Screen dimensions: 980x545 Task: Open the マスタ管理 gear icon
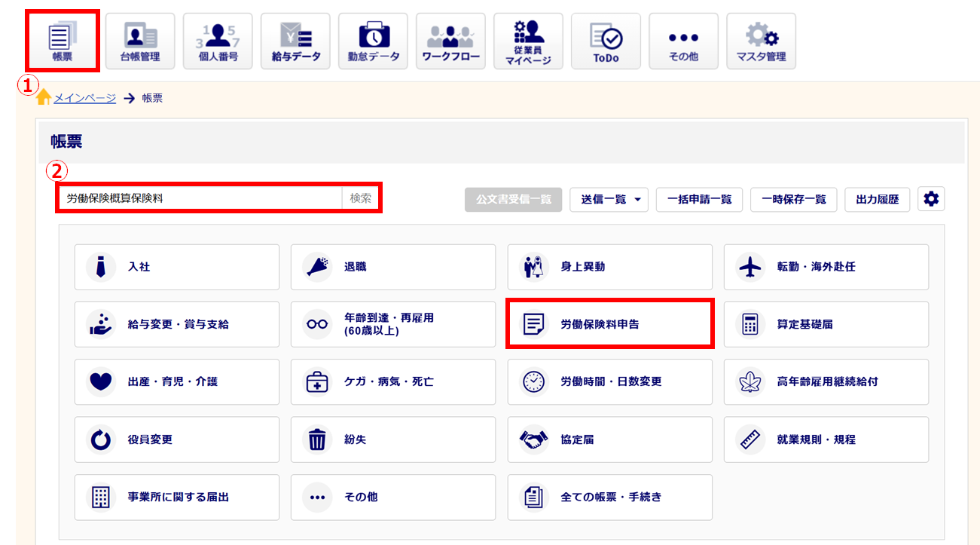point(761,41)
